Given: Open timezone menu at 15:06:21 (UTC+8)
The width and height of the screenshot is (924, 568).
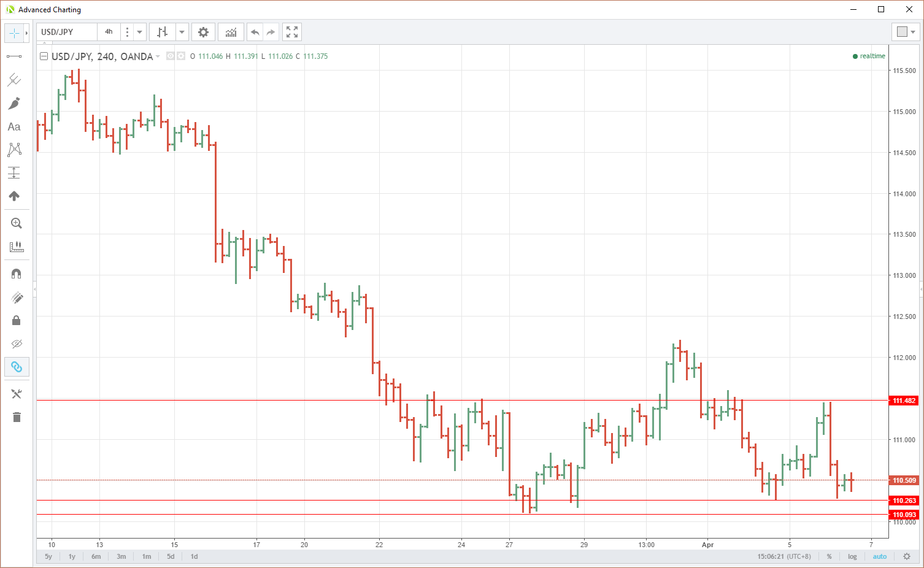Looking at the screenshot, I should click(x=784, y=556).
